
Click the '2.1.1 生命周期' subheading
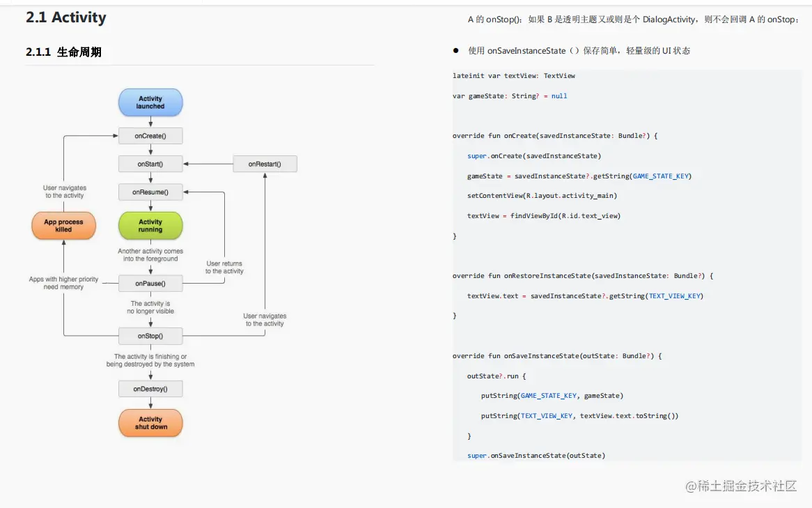click(x=63, y=52)
